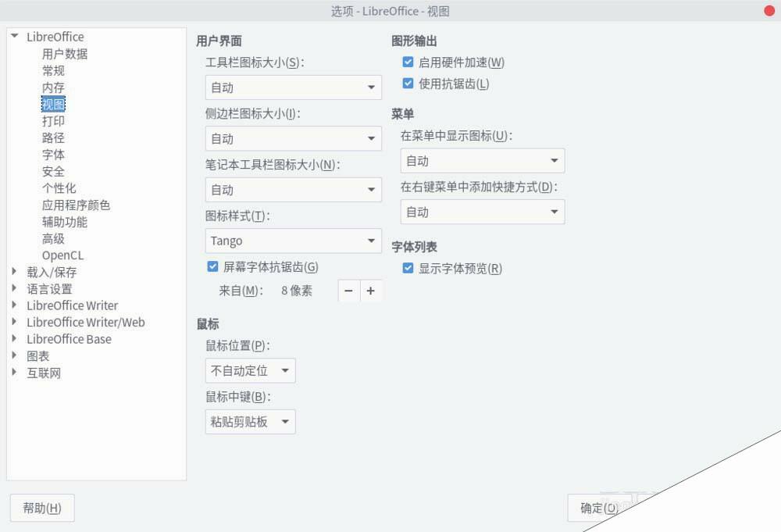Viewport: 781px width, 532px height.
Task: Select 打印 in the options tree
Action: tap(53, 121)
